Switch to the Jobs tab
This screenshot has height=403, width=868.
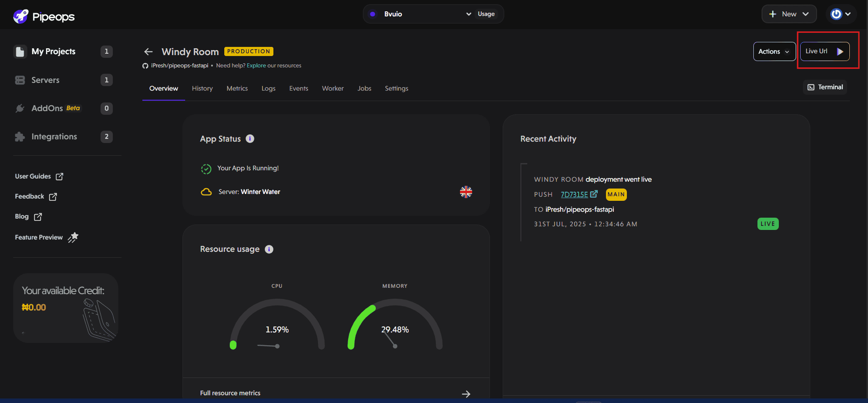[364, 88]
